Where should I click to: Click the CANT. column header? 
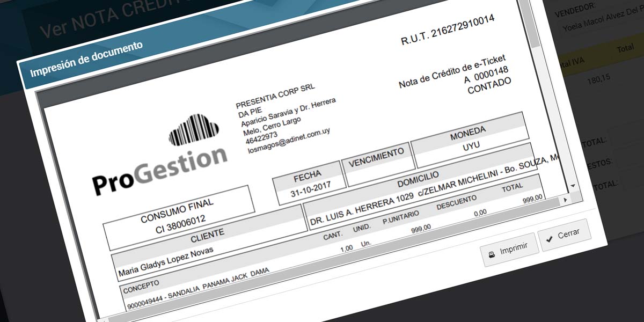point(332,236)
